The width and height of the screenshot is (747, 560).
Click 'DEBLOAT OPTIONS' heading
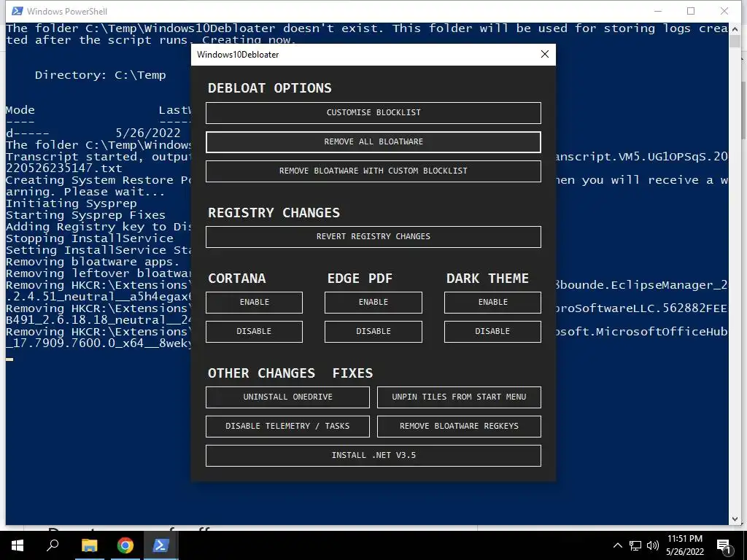270,88
